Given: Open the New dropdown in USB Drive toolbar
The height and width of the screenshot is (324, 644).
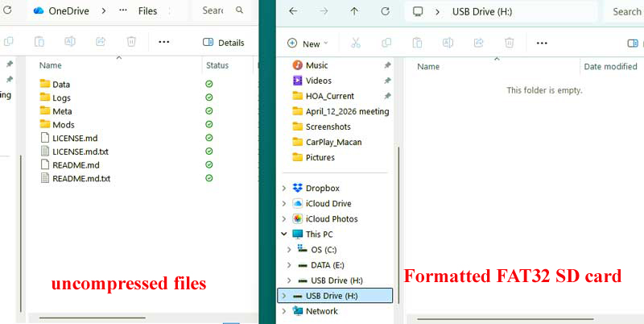Looking at the screenshot, I should pyautogui.click(x=308, y=44).
